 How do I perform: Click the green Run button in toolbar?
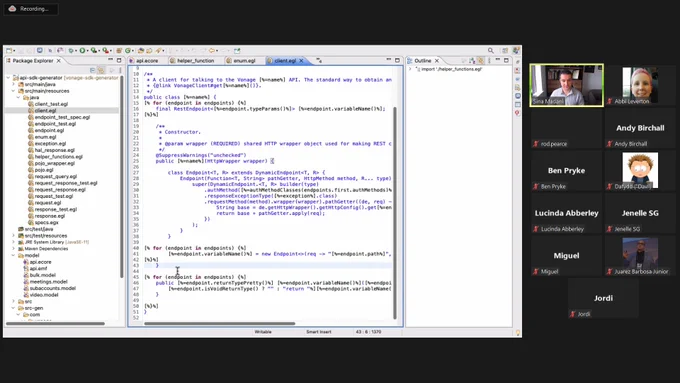tap(82, 50)
